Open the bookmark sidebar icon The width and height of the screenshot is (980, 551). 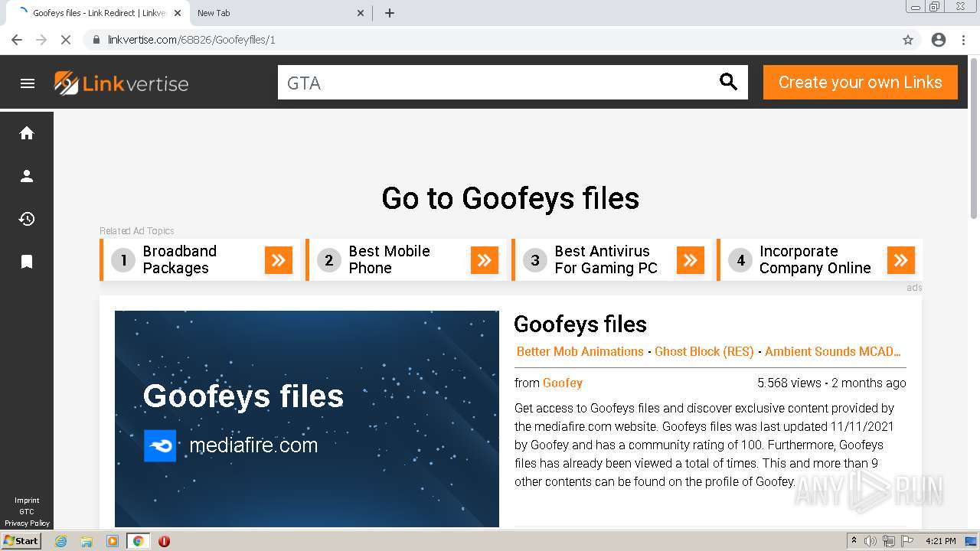[x=27, y=262]
